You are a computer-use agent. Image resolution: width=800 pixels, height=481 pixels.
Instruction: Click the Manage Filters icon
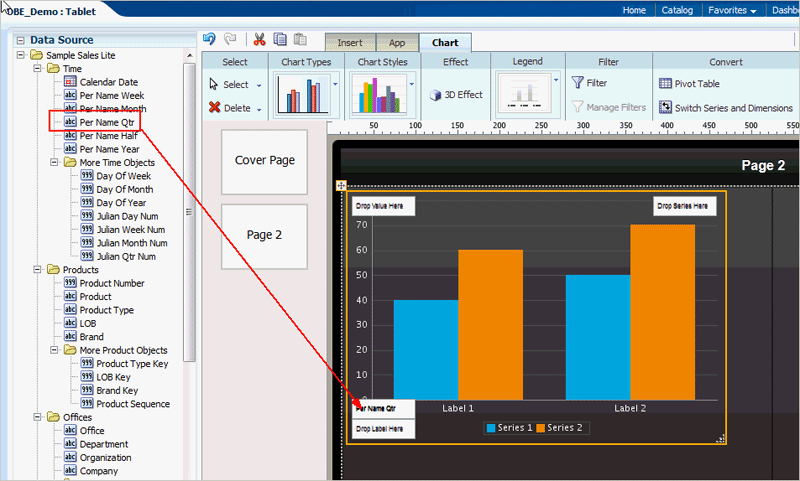coord(578,107)
